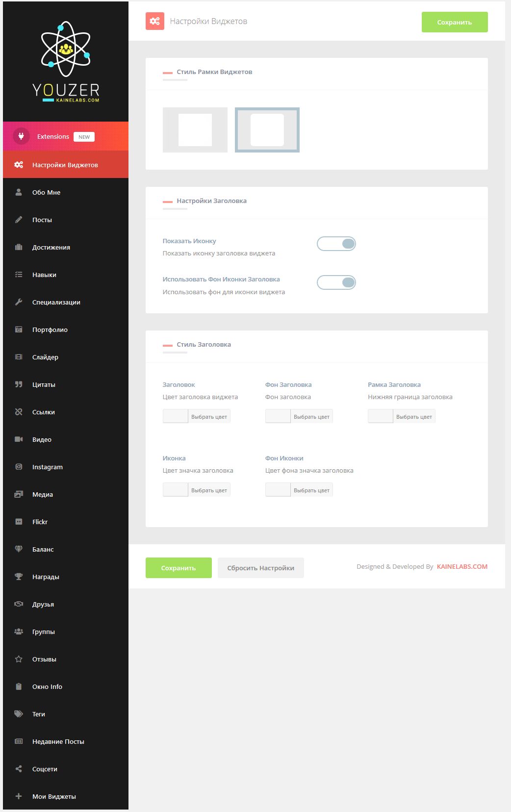Open the KAINELABS.COM footer link
511x812 pixels.
[462, 566]
